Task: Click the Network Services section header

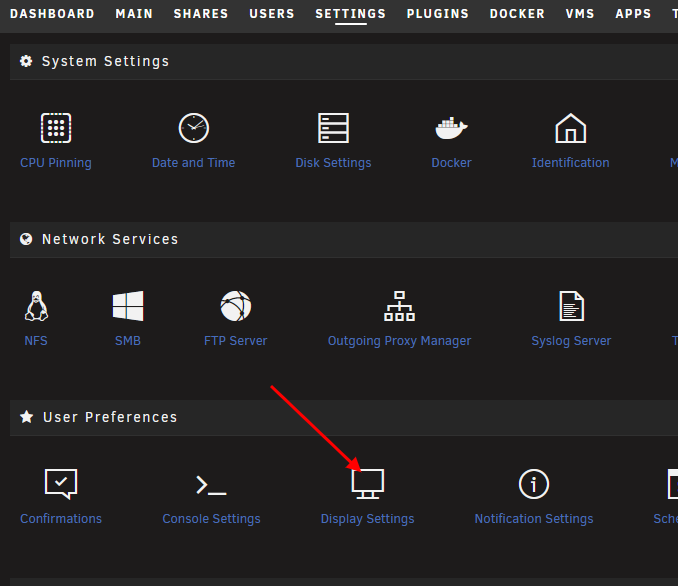Action: [344, 240]
